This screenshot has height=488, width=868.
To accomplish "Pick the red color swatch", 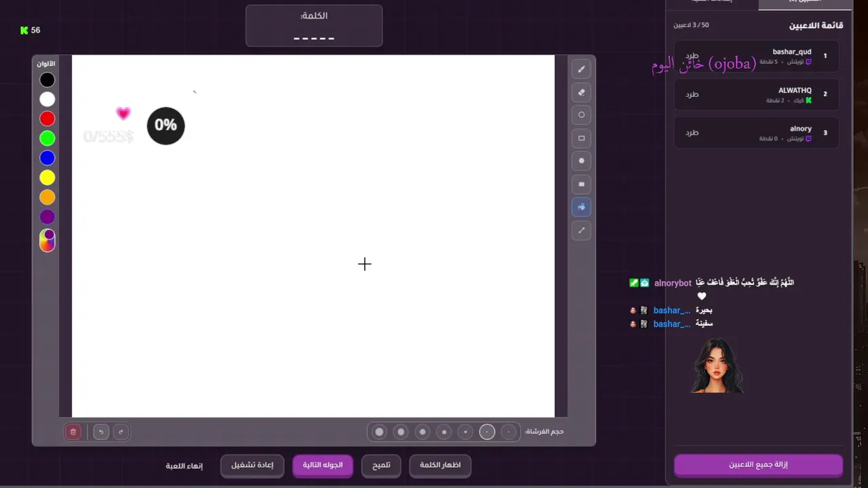I will tap(47, 119).
